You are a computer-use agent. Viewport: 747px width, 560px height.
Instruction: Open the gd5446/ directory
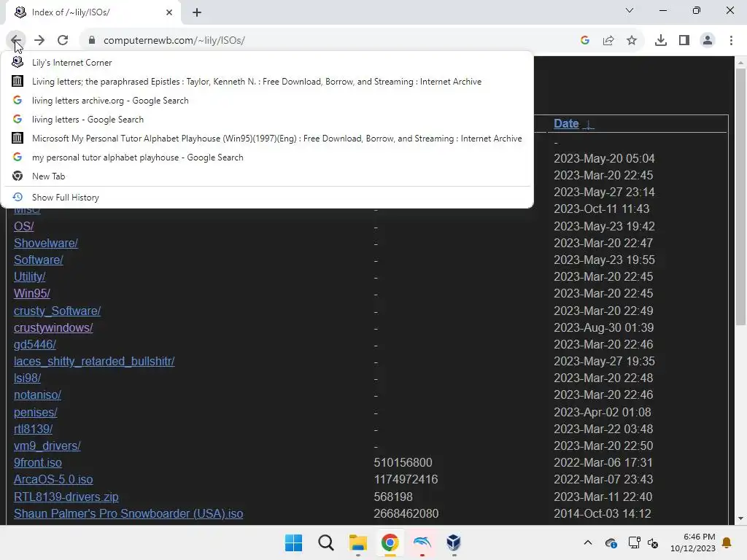coord(35,344)
